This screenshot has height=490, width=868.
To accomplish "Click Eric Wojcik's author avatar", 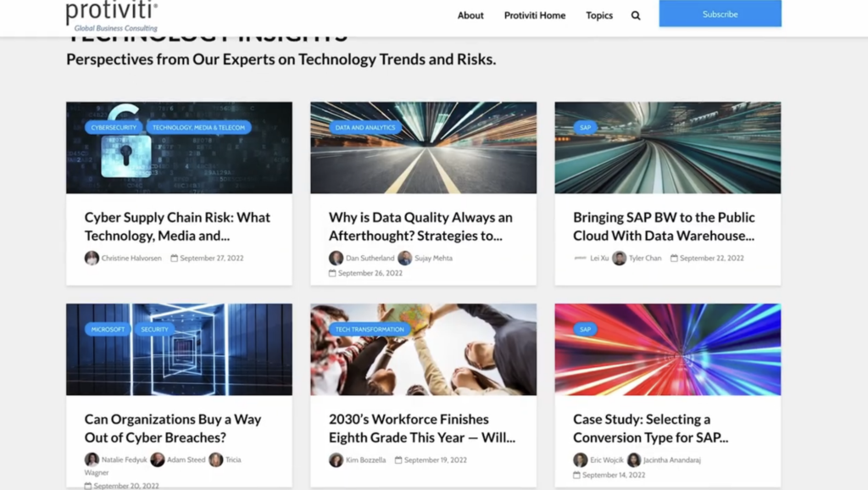I will tap(580, 459).
